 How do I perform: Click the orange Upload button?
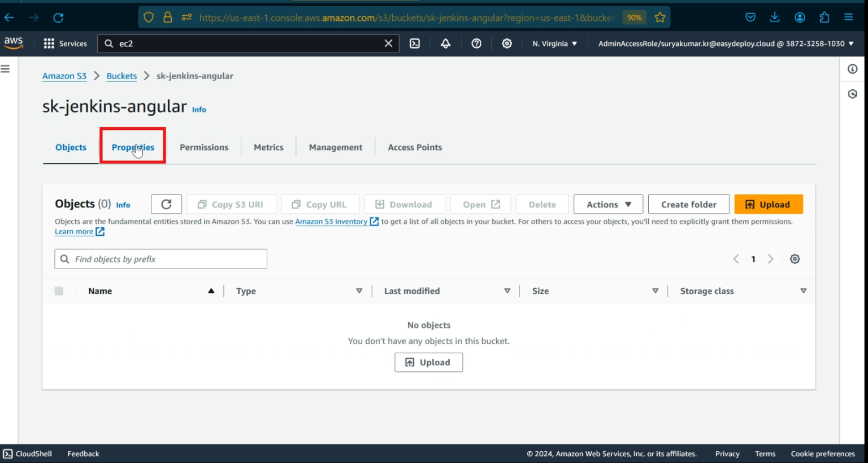769,204
